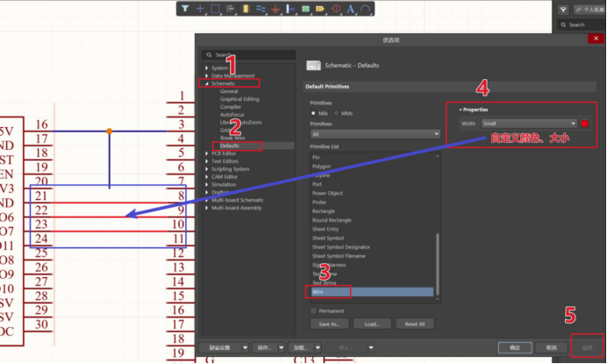Image resolution: width=607 pixels, height=364 pixels.
Task: Click the selection filter funnel icon
Action: coord(186,9)
